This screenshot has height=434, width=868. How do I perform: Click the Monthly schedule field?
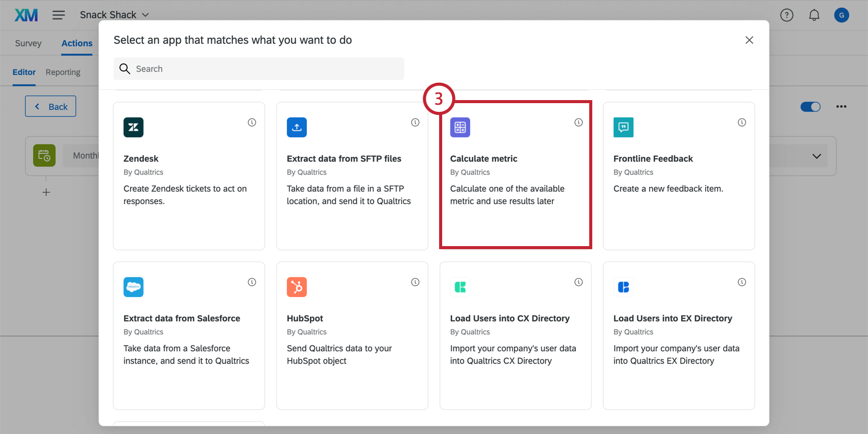pos(82,156)
